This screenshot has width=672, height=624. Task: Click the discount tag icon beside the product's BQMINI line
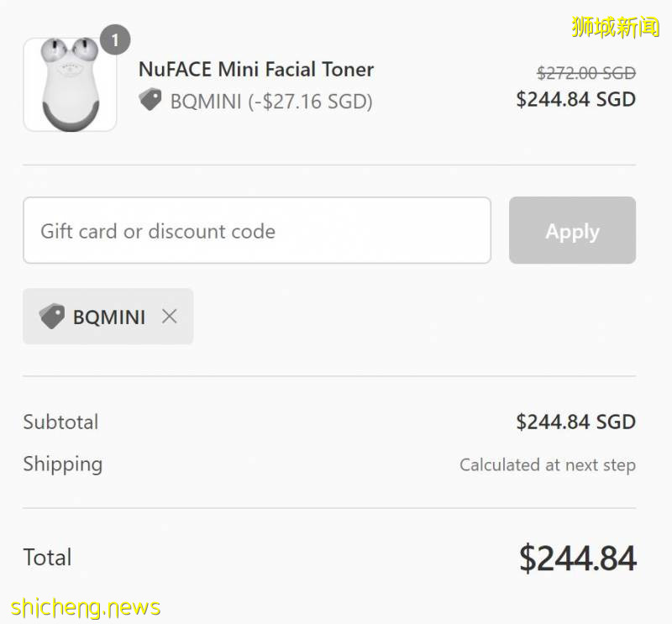point(150,101)
